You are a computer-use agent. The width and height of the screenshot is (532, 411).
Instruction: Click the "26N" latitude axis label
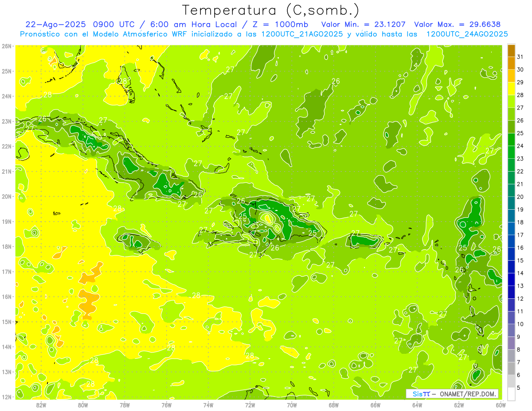(6, 46)
